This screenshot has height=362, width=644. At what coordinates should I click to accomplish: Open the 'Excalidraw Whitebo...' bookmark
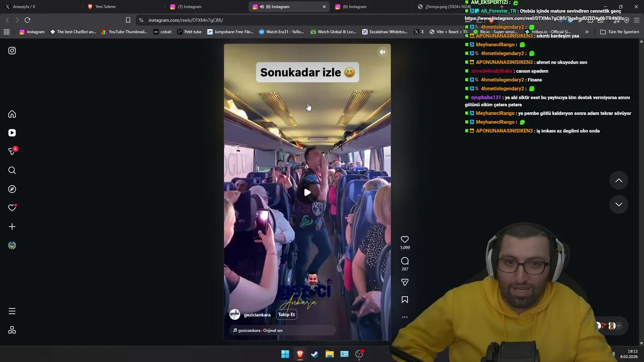point(385,32)
